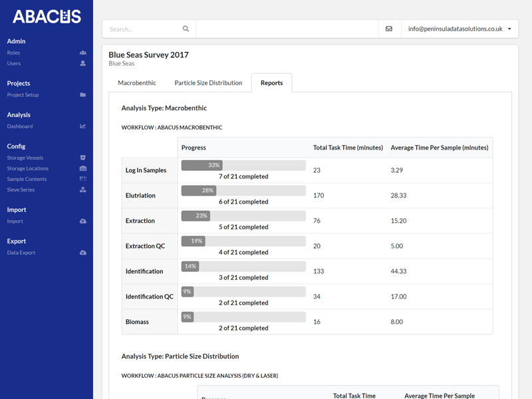This screenshot has height=399, width=532.
Task: Click the Users person icon
Action: coord(82,63)
